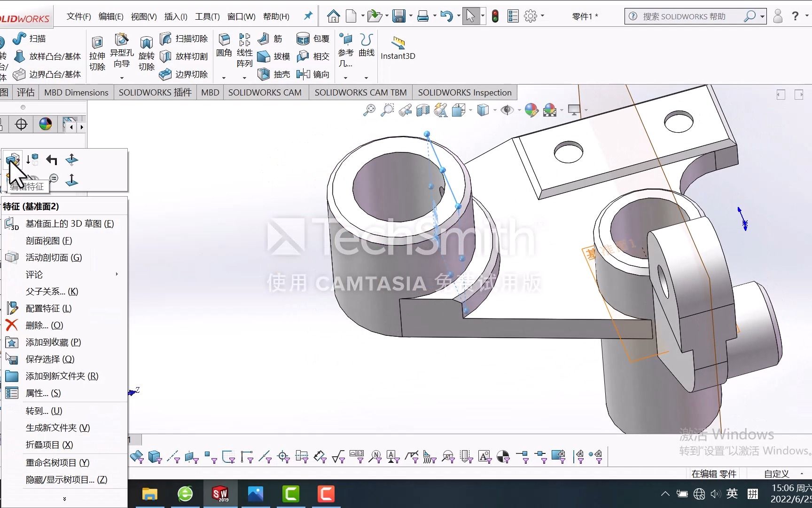Click Edit Appearance color ball icon

(531, 111)
